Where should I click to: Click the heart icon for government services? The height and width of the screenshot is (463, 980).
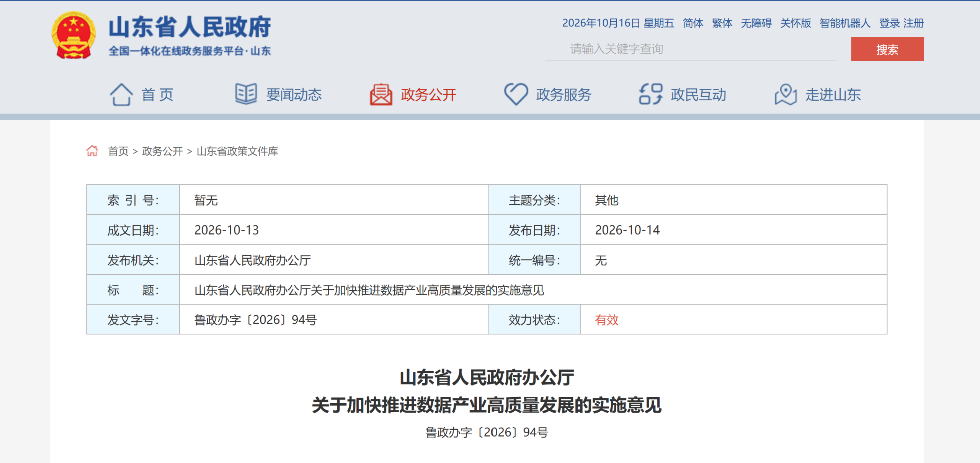point(516,94)
